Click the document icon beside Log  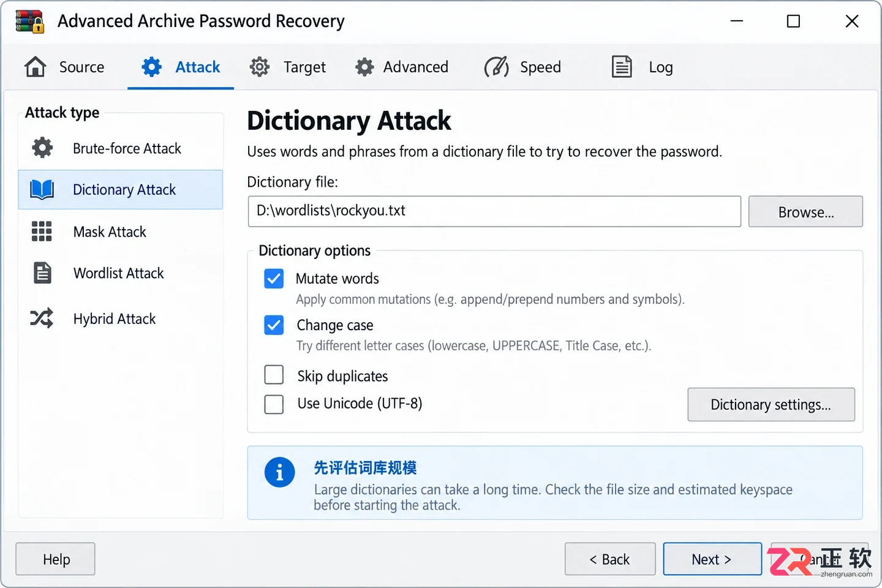pyautogui.click(x=622, y=67)
